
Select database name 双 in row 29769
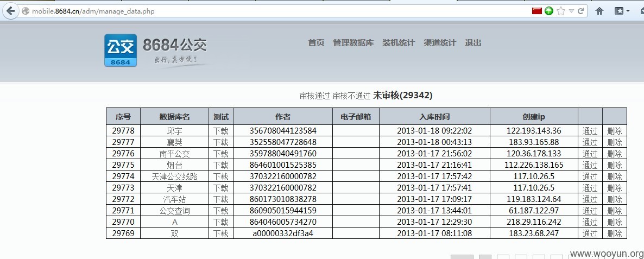pyautogui.click(x=174, y=233)
